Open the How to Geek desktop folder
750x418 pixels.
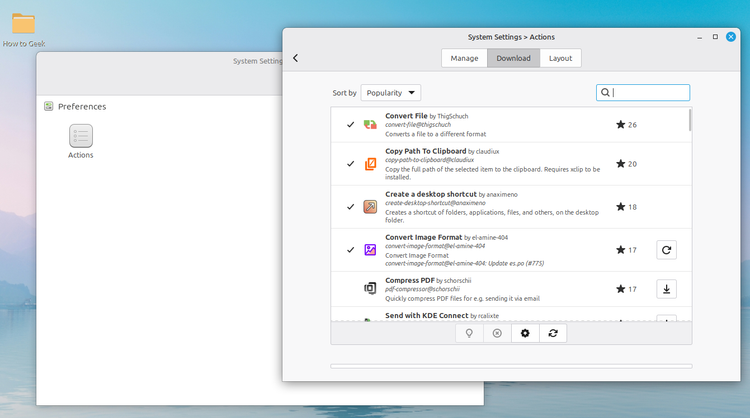point(23,30)
